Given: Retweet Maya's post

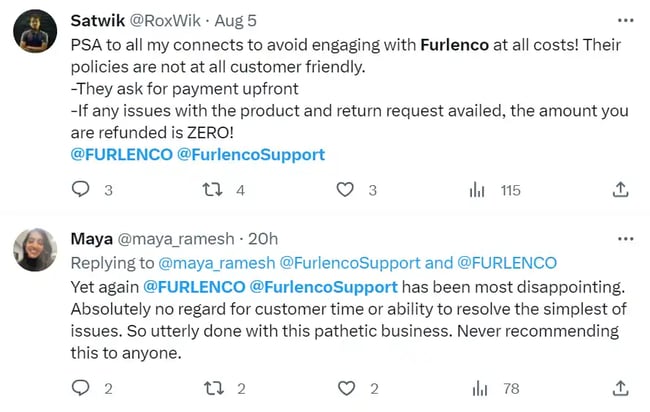Looking at the screenshot, I should click(x=213, y=387).
